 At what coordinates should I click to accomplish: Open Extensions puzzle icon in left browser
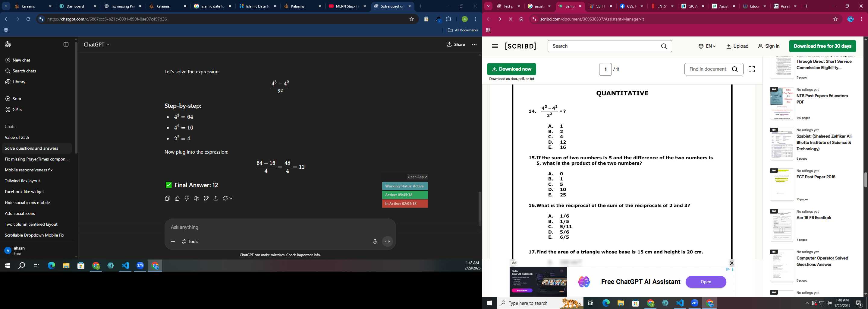449,19
